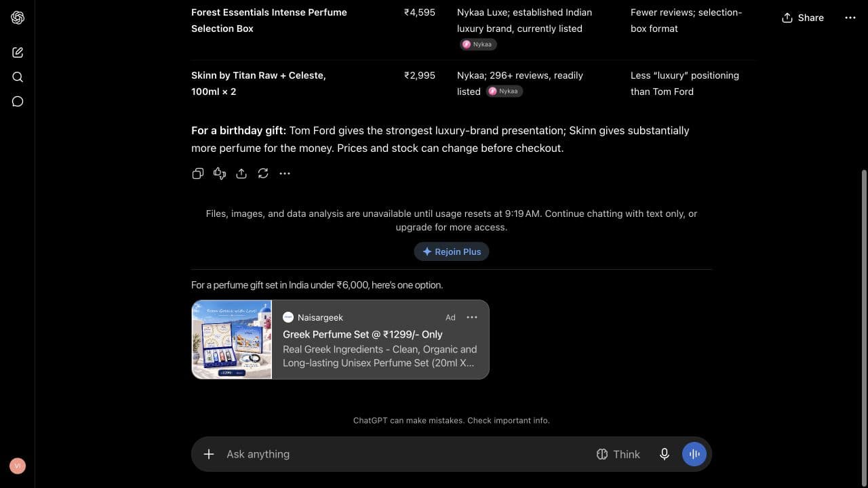
Task: Click the "Real Greek Ingredients" ad description
Action: (380, 356)
